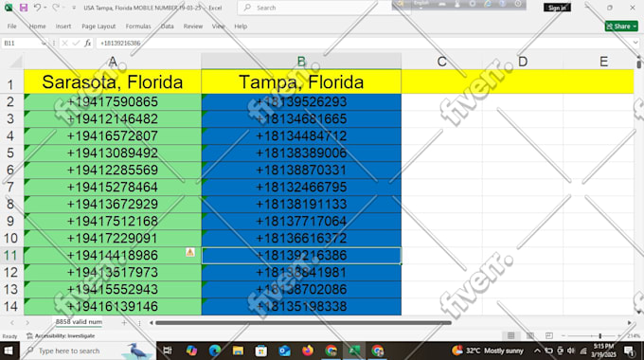Click the horizontal scrollbar thumb

click(303, 323)
